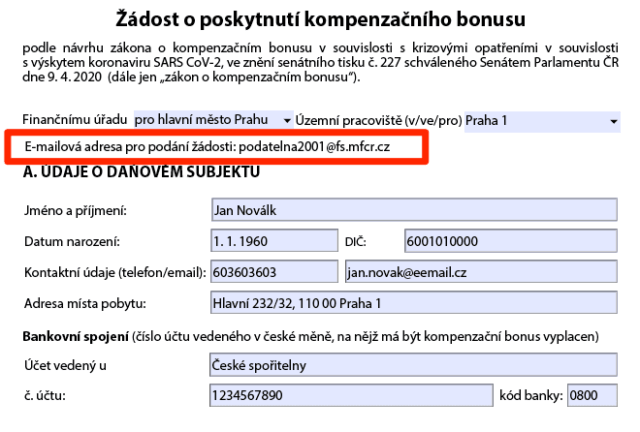The width and height of the screenshot is (640, 432).
Task: Open the Územní pracoviště dropdown showing Praha 1
Action: click(x=542, y=121)
